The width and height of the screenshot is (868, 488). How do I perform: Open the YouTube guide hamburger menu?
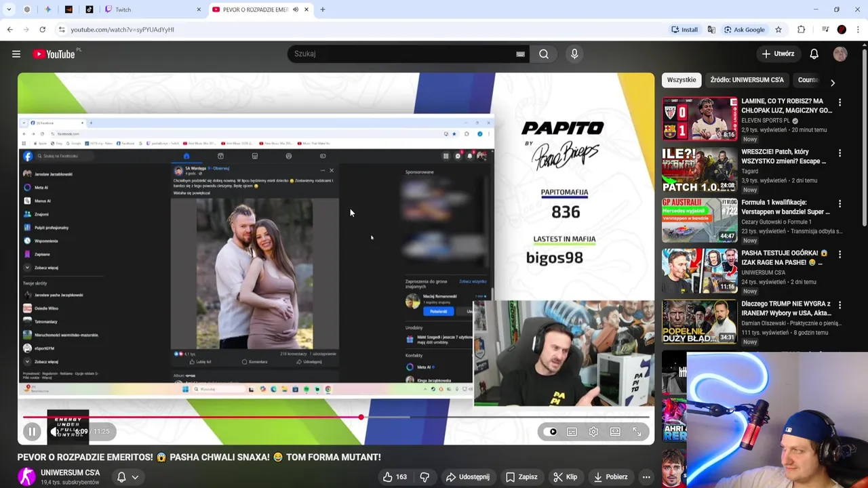[16, 54]
